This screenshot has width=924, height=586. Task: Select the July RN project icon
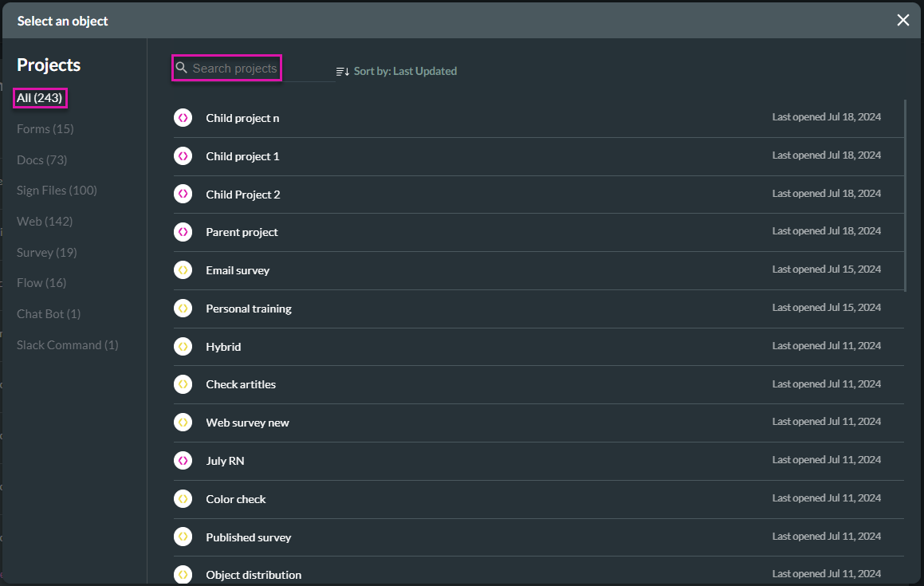183,460
